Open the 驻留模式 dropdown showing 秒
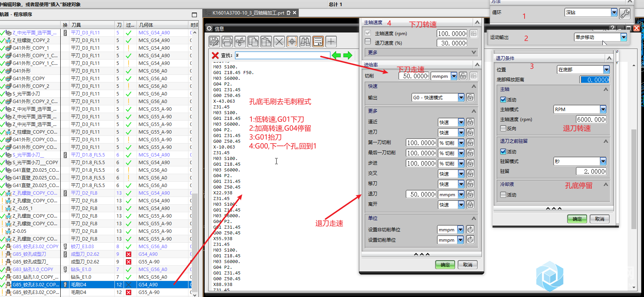 580,161
